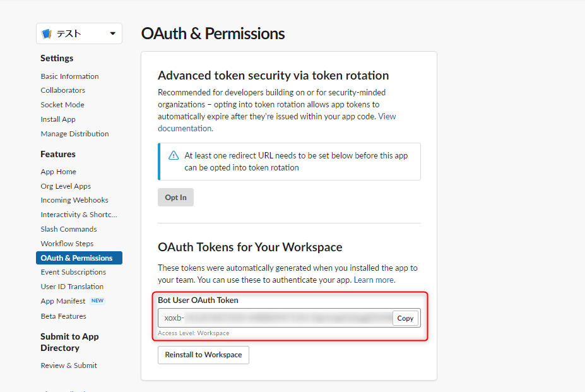Screen dimensions: 585x392
Task: Open Socket Mode settings
Action: (62, 104)
